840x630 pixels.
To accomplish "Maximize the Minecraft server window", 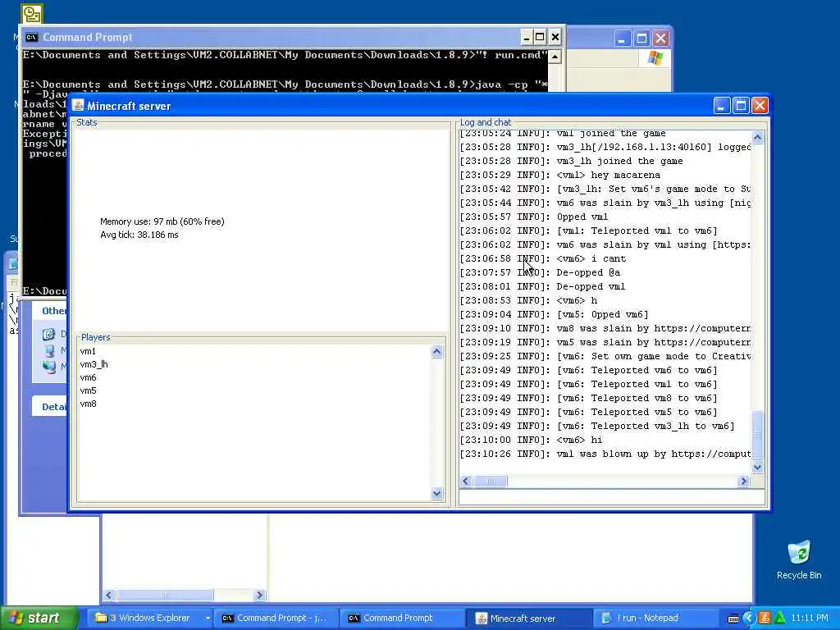I will pyautogui.click(x=741, y=106).
